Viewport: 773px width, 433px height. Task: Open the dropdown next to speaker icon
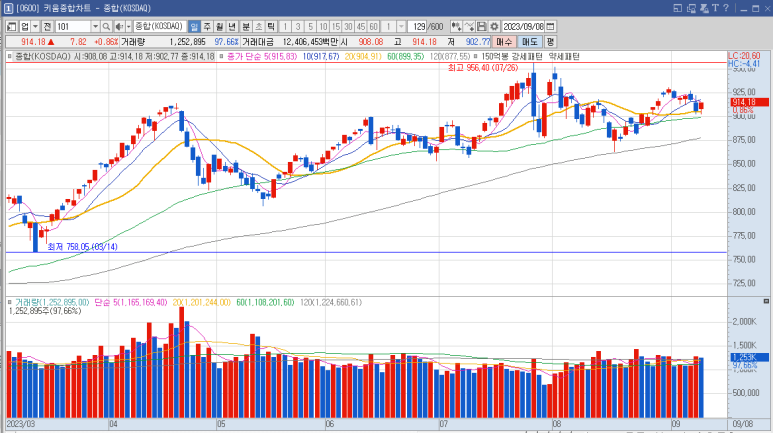point(129,26)
